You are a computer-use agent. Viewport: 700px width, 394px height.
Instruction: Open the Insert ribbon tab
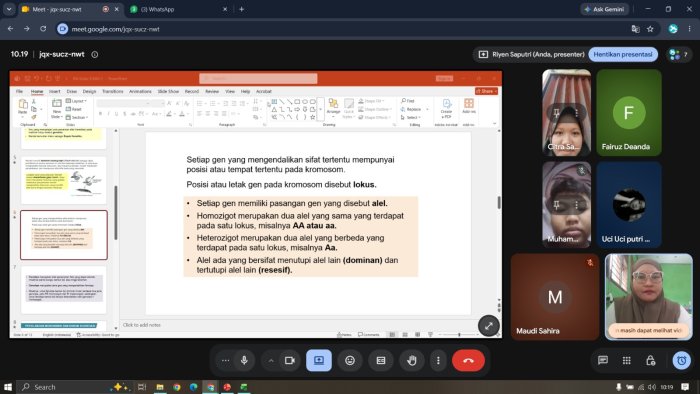click(x=54, y=91)
